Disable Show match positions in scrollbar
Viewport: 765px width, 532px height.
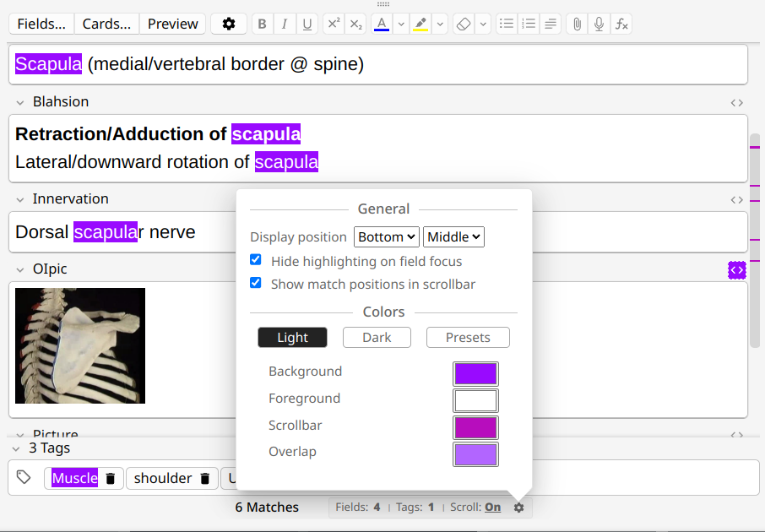(256, 284)
